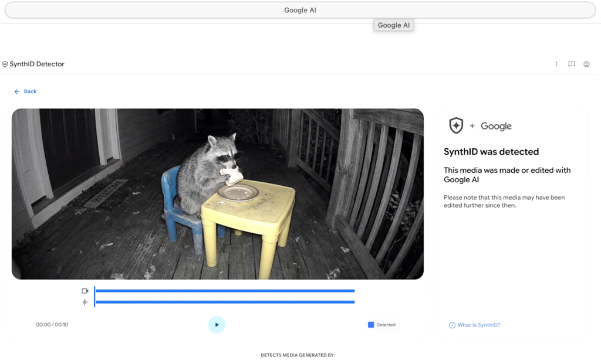Viewport: 601px width, 364px height.
Task: Click the SynthID was detected heading
Action: pyautogui.click(x=491, y=152)
